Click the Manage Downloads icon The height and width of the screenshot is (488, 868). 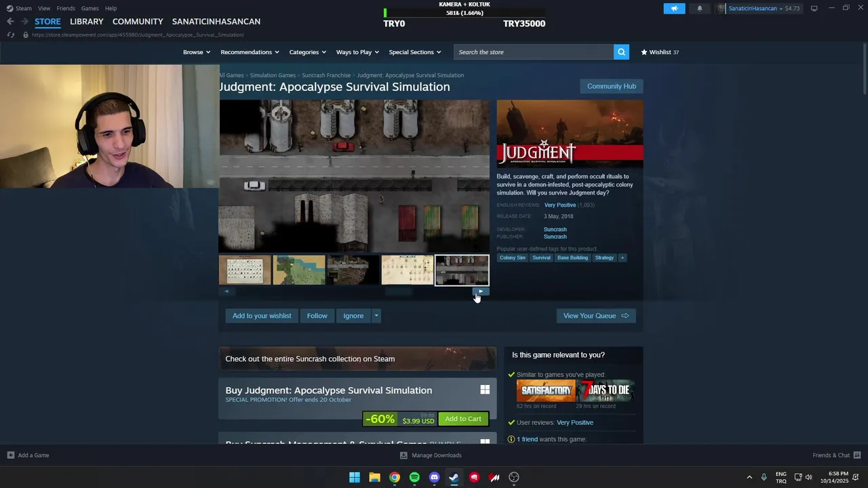[404, 455]
